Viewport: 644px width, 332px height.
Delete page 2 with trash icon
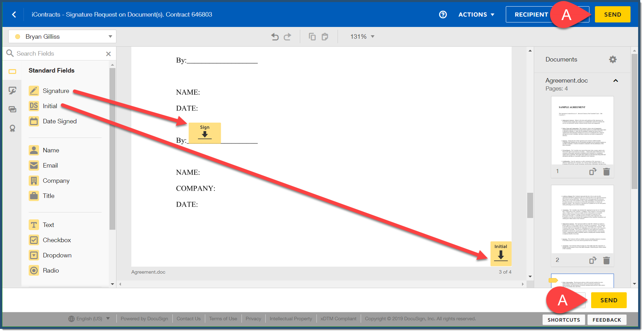606,260
